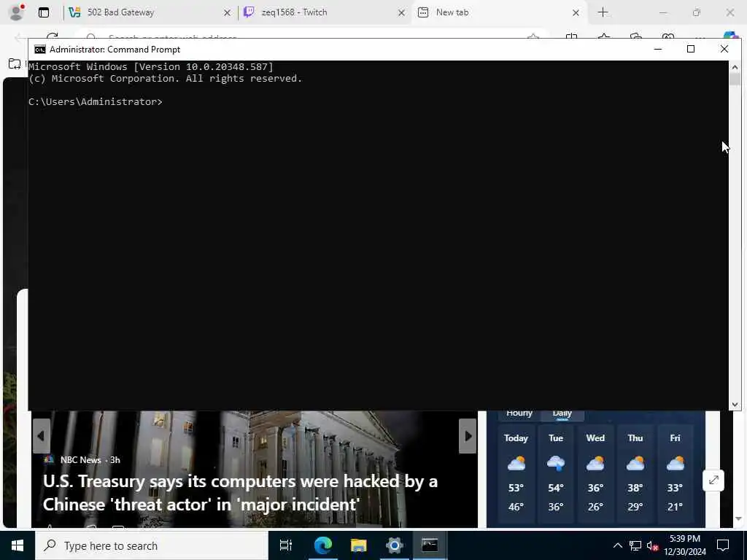
Task: Open the U.S. Treasury hacked headline
Action: click(240, 492)
